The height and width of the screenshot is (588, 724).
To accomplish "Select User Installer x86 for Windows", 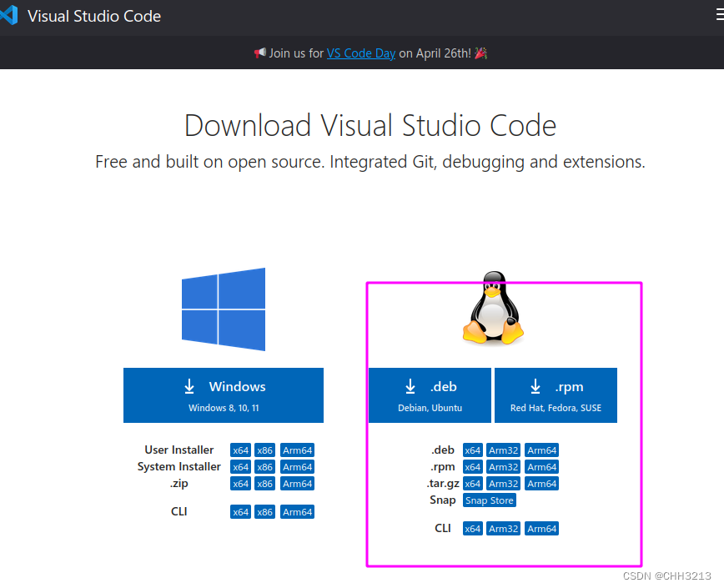I will pyautogui.click(x=264, y=450).
